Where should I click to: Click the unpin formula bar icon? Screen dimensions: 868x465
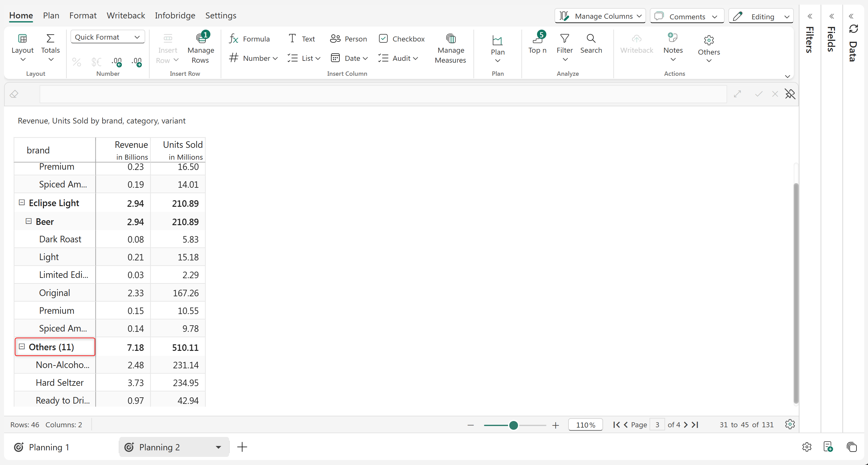tap(789, 94)
